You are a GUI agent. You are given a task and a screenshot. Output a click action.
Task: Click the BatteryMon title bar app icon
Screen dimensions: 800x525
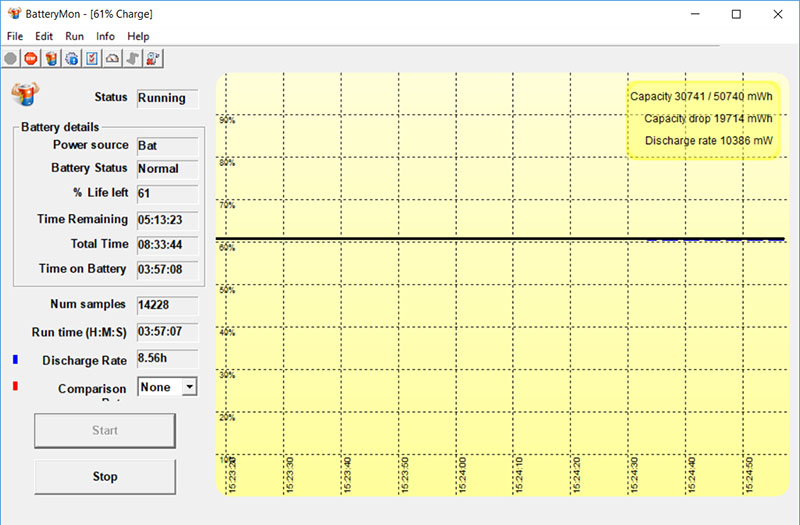click(x=14, y=13)
